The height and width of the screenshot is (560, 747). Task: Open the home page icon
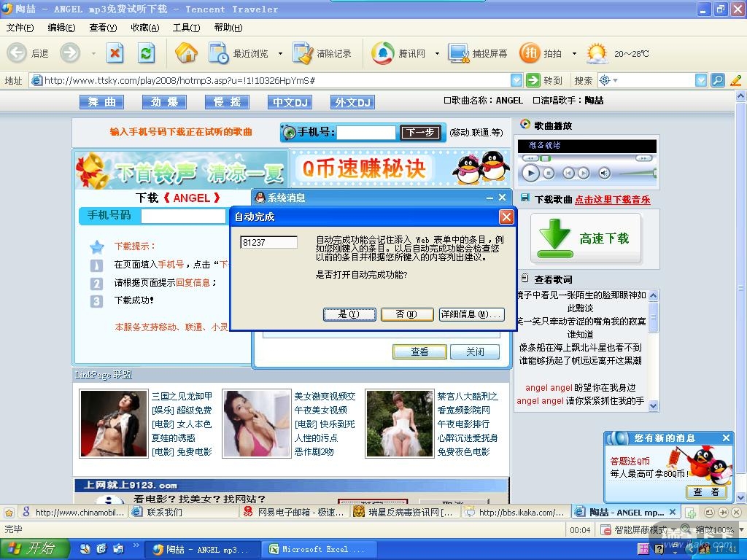[186, 52]
